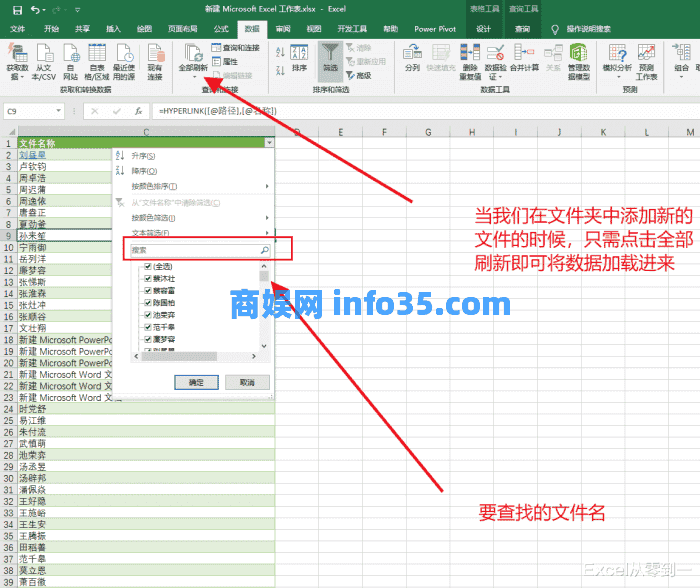Click the 预测工作表 (Forecast Sheet) icon
This screenshot has height=588, width=700.
(x=646, y=54)
